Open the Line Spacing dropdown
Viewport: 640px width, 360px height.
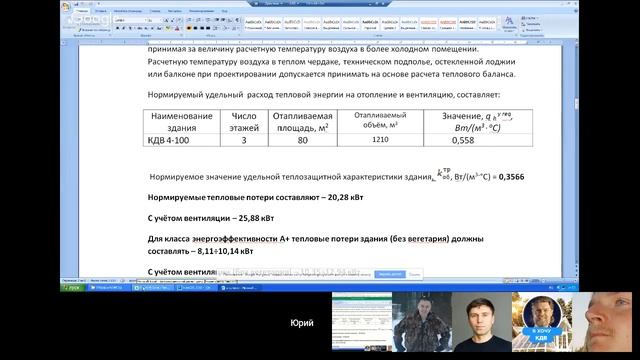(x=216, y=28)
